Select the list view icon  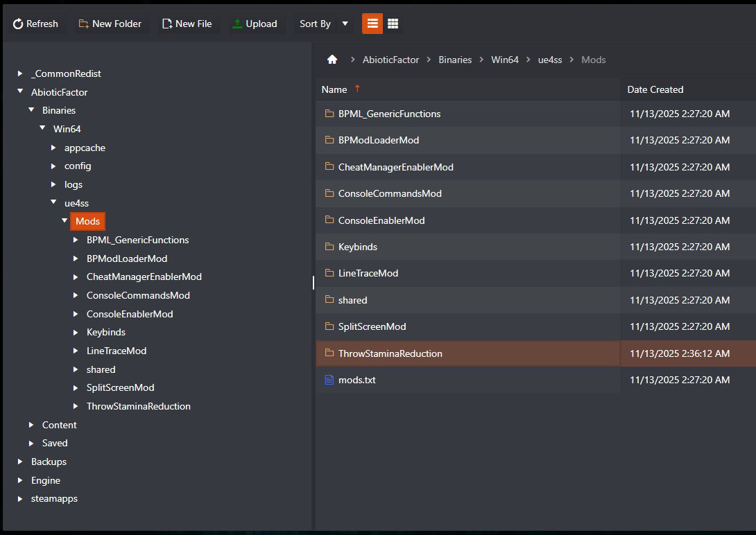pos(372,23)
